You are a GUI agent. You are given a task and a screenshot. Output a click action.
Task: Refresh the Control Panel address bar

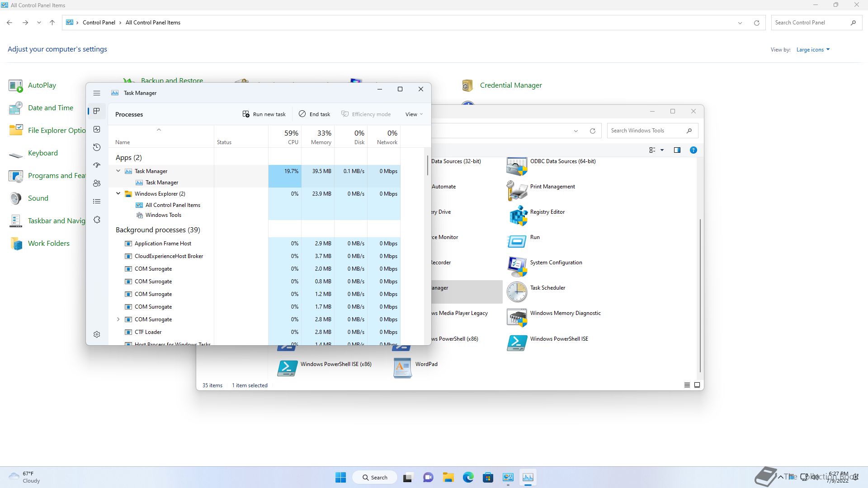(x=756, y=23)
